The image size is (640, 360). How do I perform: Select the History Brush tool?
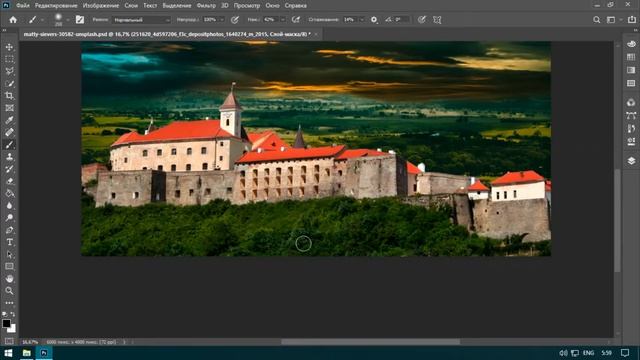point(9,169)
